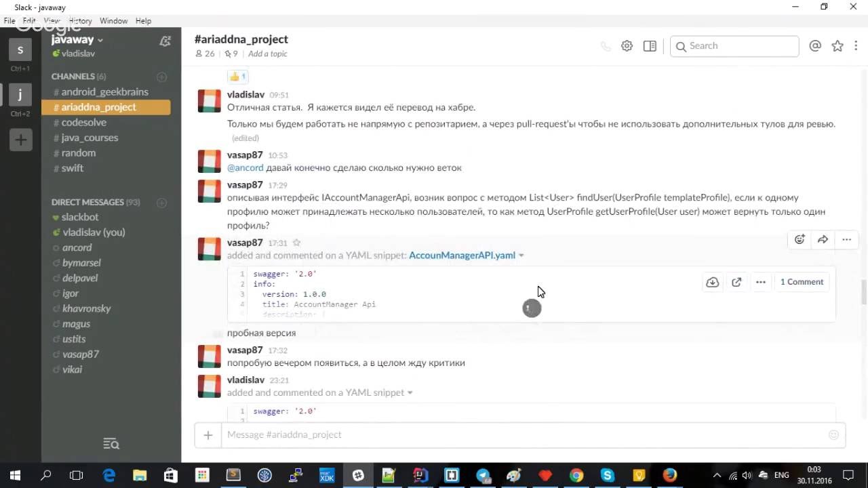
Task: Open attachment plus button by message box
Action: pos(208,435)
